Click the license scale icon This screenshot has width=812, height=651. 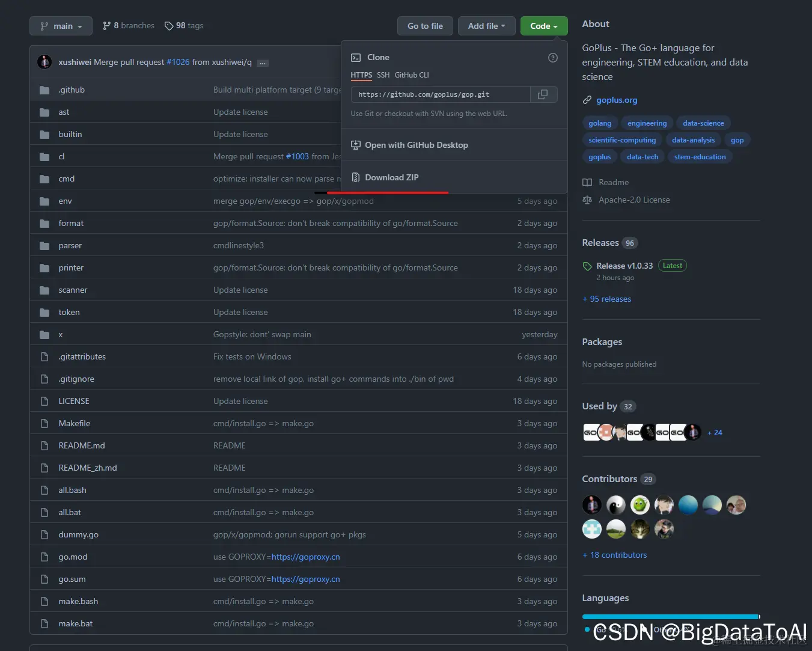pyautogui.click(x=587, y=200)
